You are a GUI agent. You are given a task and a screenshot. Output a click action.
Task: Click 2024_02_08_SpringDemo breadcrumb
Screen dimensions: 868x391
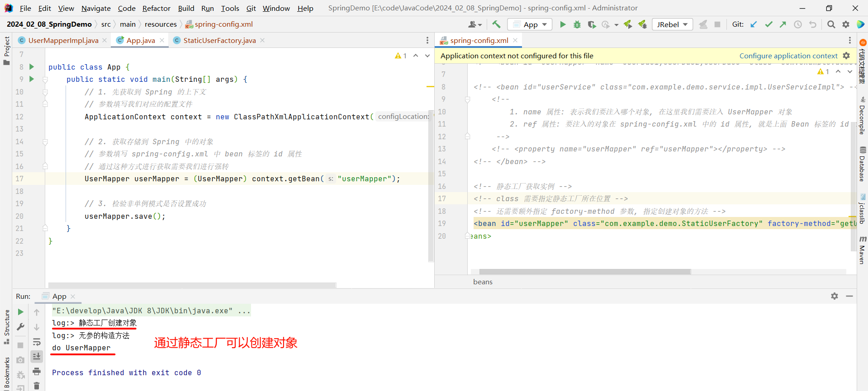(49, 24)
